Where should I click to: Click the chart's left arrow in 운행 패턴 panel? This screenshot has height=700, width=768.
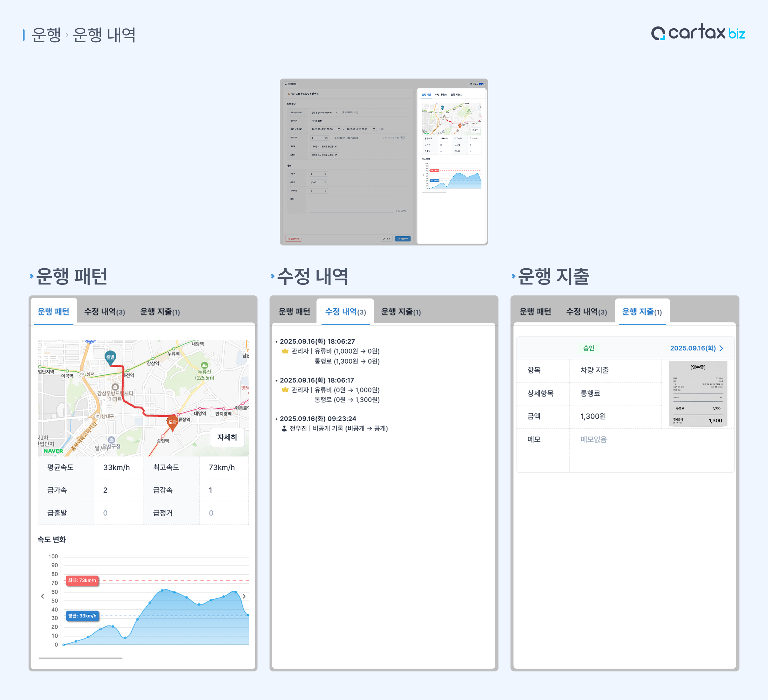click(x=42, y=596)
